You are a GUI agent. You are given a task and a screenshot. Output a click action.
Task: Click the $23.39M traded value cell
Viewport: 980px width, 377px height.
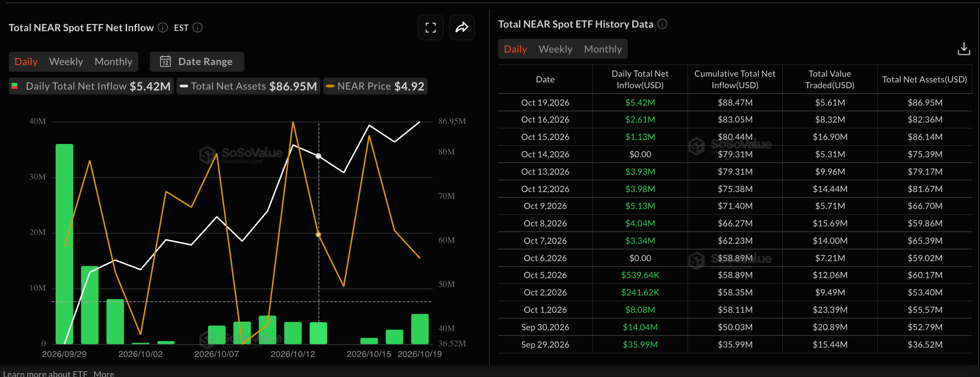[x=830, y=310]
